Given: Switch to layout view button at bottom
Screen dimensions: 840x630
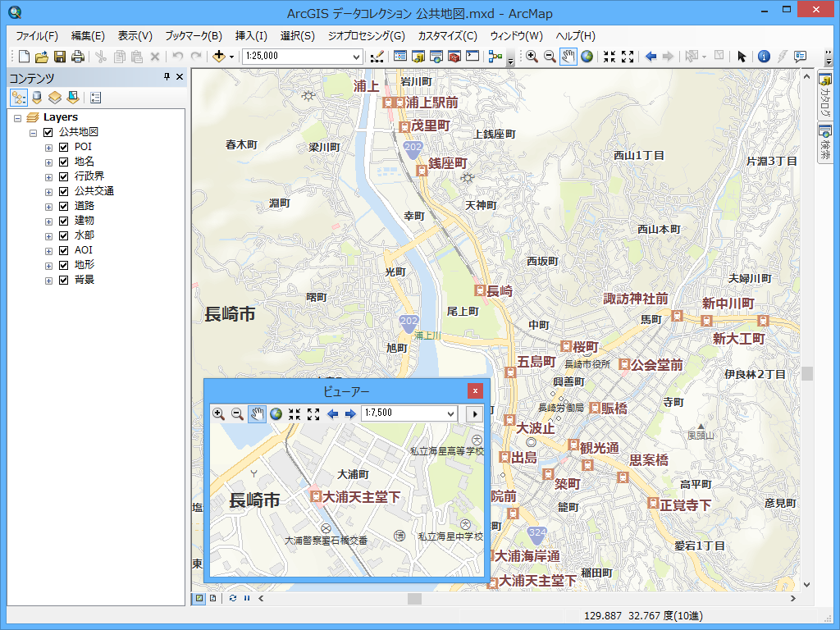Looking at the screenshot, I should tap(212, 599).
